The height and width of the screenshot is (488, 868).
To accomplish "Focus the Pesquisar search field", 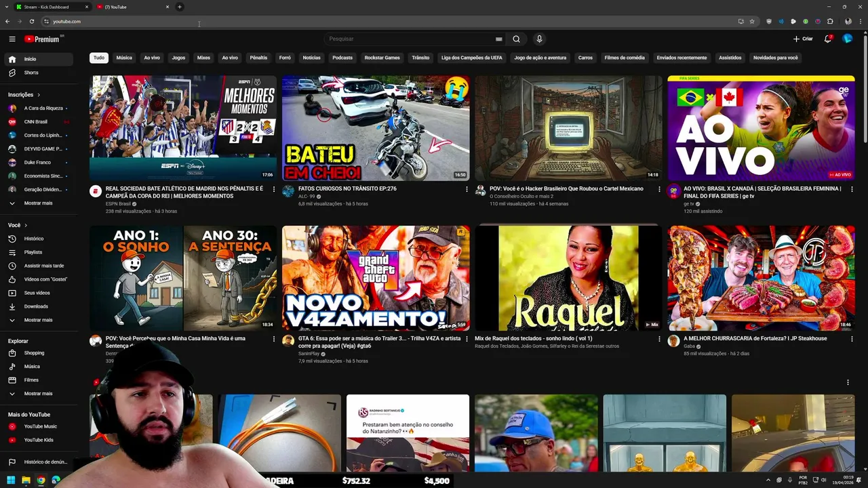I will pyautogui.click(x=415, y=39).
